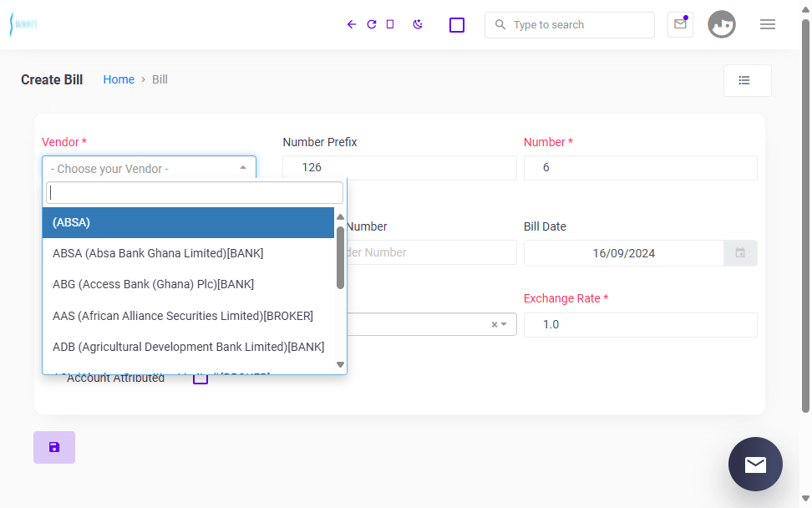This screenshot has height=508, width=812.
Task: Click the save bill button
Action: point(54,447)
